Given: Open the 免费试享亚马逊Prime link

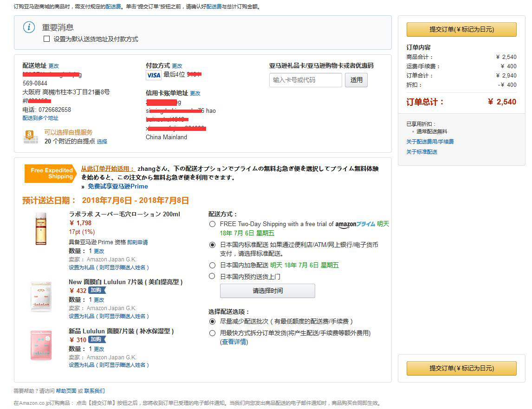Looking at the screenshot, I should (118, 186).
